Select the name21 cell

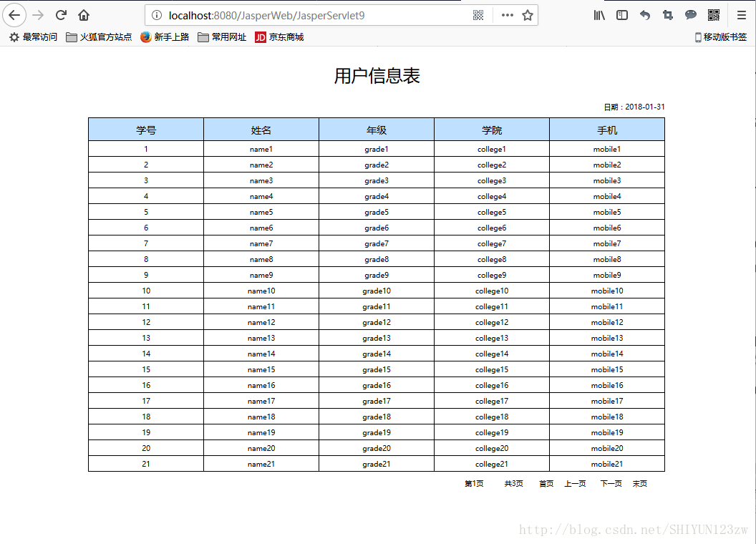261,464
